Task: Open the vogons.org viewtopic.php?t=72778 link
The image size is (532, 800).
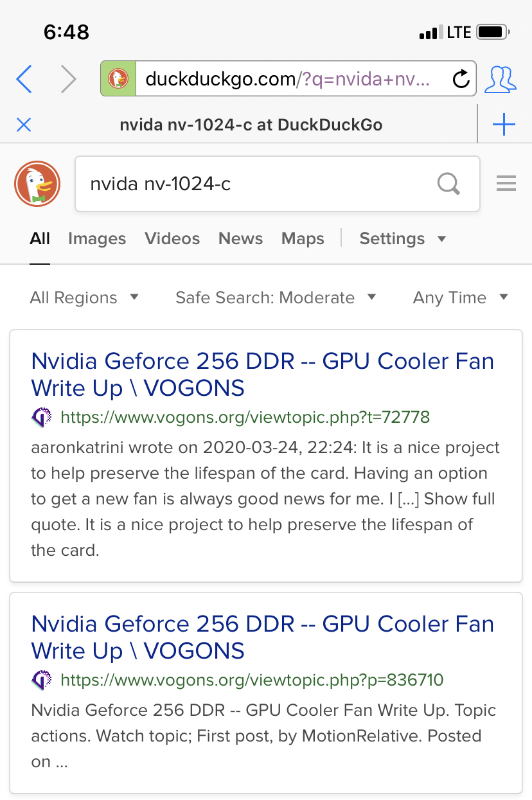Action: pos(245,418)
